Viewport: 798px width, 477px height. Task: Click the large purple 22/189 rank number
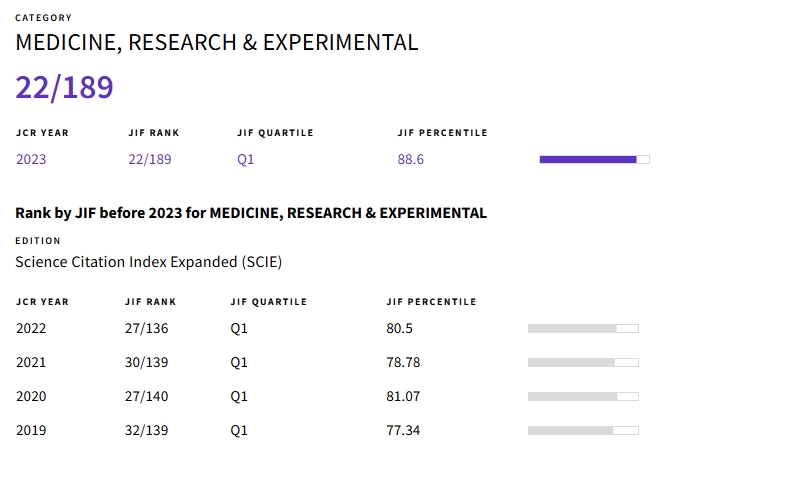click(x=64, y=87)
